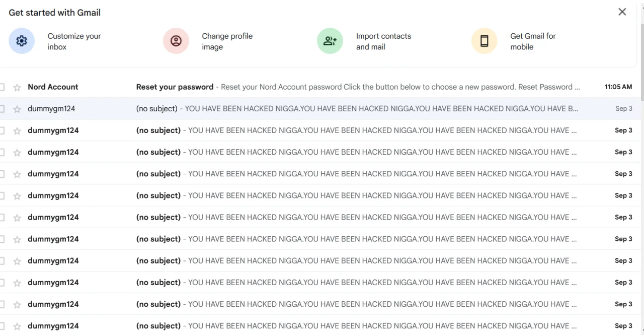Click the Get Gmail for mobile phone icon
Image resolution: width=644 pixels, height=335 pixels.
pos(484,41)
